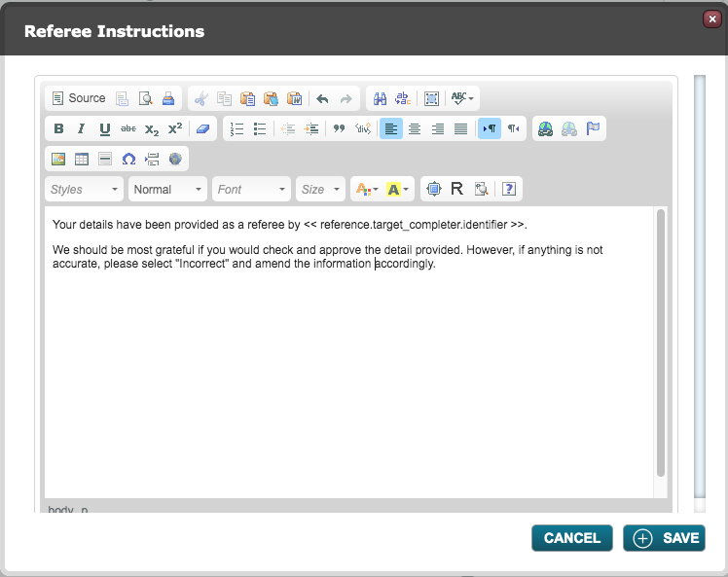Toggle superscript formatting

point(175,128)
